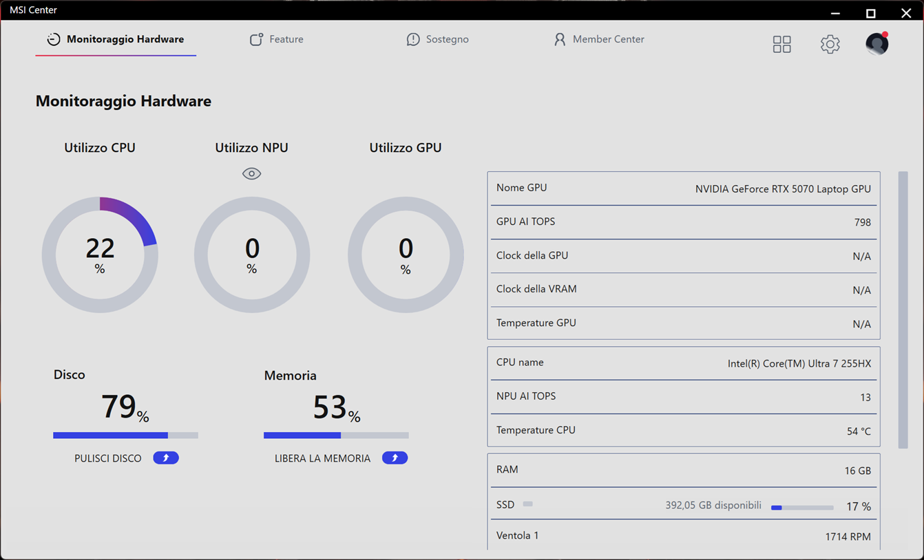Click the 'Utilizzo GPU' heading
924x560 pixels.
406,148
